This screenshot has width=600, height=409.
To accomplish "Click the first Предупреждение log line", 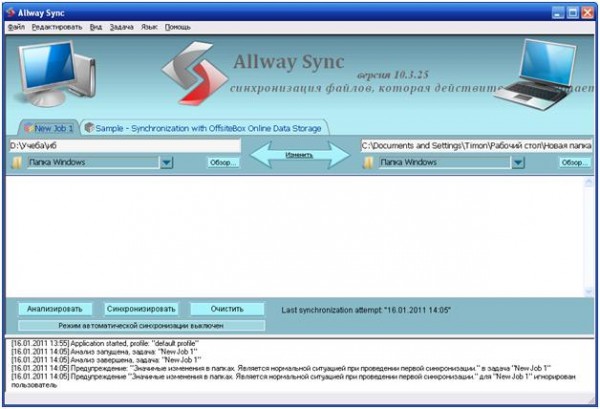I will (x=281, y=368).
